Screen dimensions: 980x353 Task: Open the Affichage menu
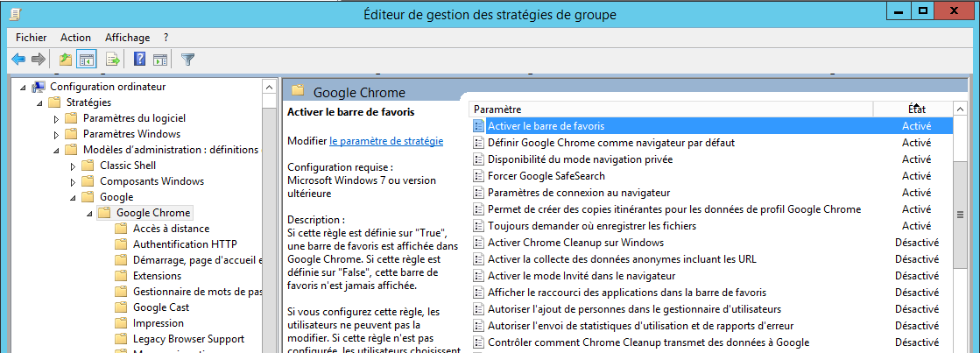click(128, 38)
